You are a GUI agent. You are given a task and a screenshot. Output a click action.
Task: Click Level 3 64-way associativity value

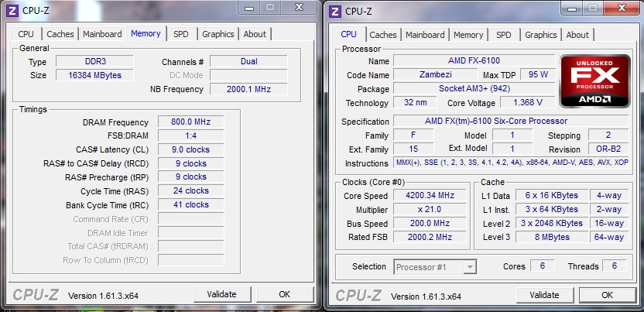coord(609,237)
